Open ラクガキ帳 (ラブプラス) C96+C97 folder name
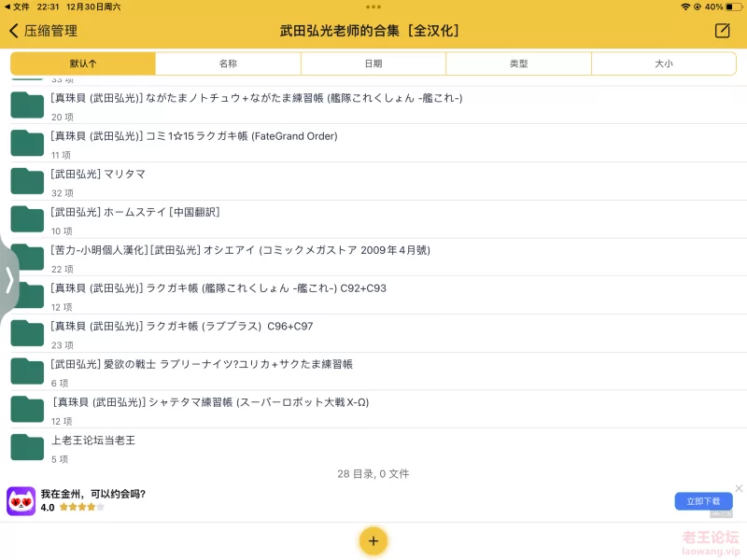The image size is (747, 560). pos(181,327)
